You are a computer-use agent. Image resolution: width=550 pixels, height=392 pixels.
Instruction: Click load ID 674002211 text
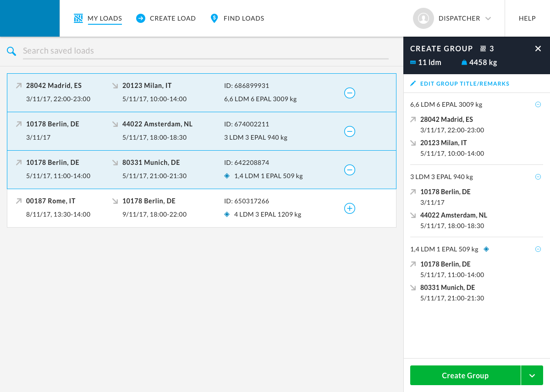click(247, 124)
